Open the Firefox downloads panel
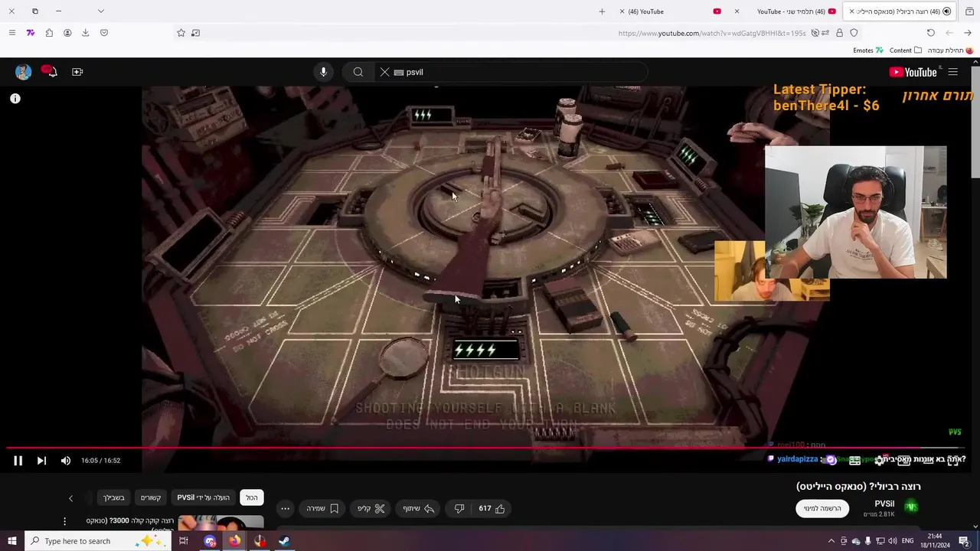Image resolution: width=980 pixels, height=551 pixels. click(85, 33)
